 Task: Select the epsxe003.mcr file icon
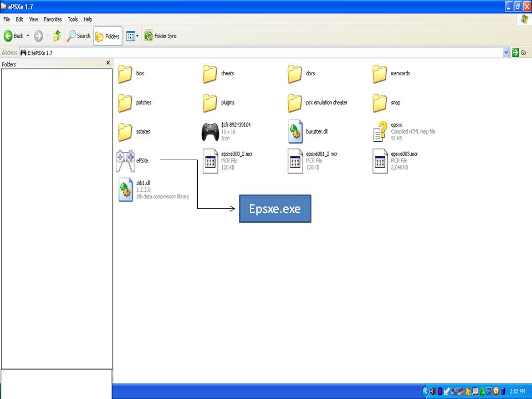click(380, 161)
